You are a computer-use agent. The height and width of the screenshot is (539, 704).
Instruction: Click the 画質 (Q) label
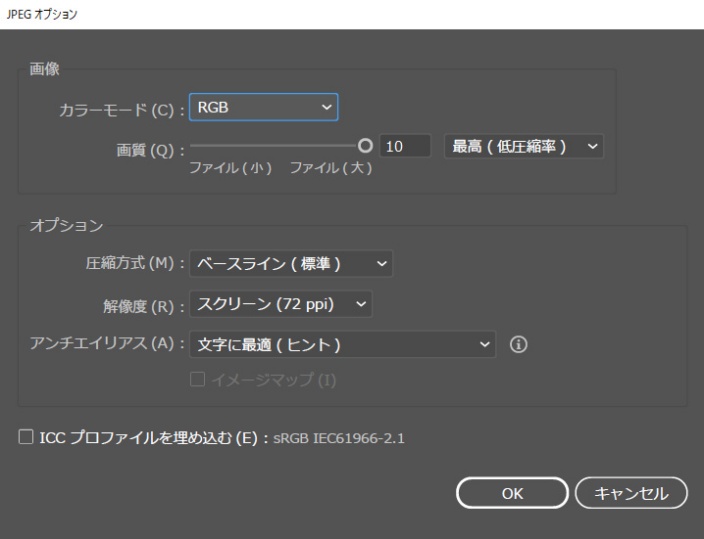coord(150,150)
